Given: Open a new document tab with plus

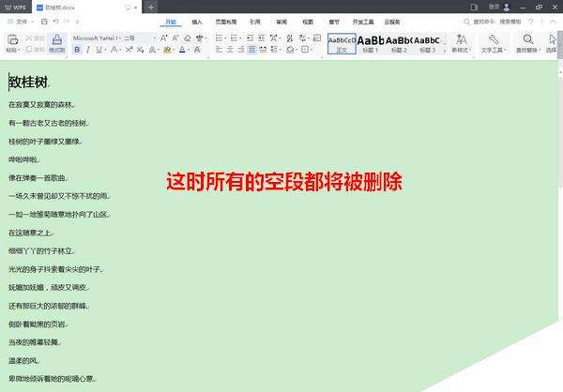Looking at the screenshot, I should pos(151,8).
